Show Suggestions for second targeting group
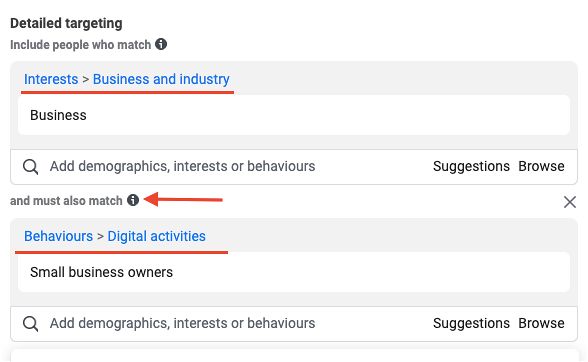The height and width of the screenshot is (362, 588). (x=471, y=323)
